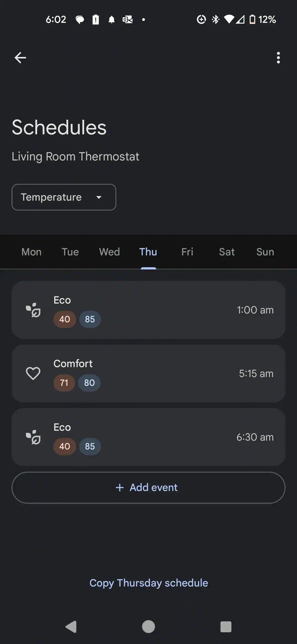The height and width of the screenshot is (644, 297).
Task: Select the Wed schedule tab
Action: click(109, 252)
